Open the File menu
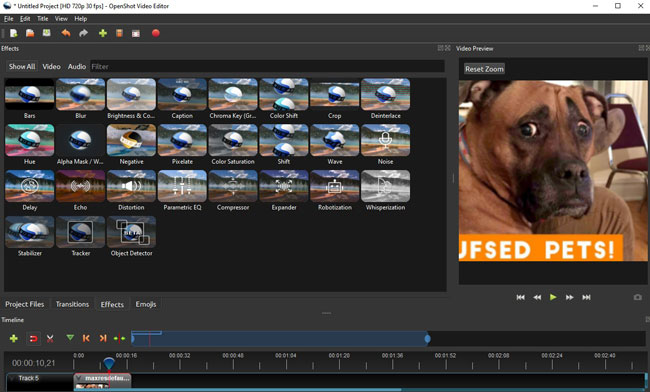The height and width of the screenshot is (392, 650). coord(8,19)
